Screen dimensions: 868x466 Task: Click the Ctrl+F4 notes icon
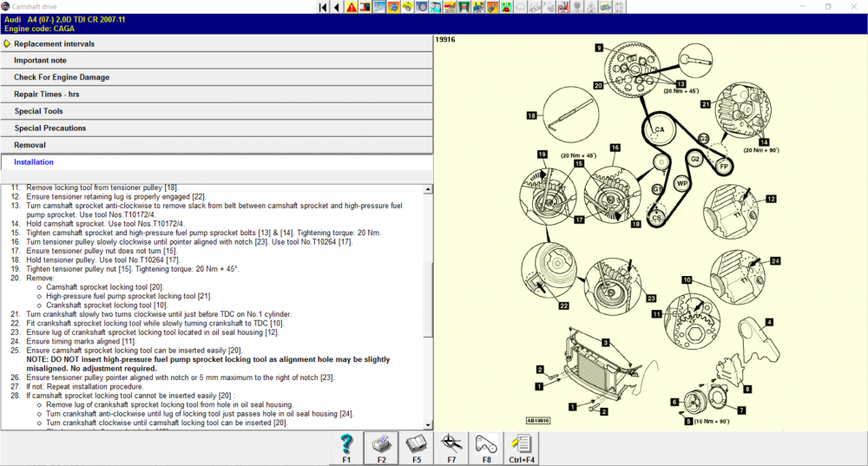point(522,448)
